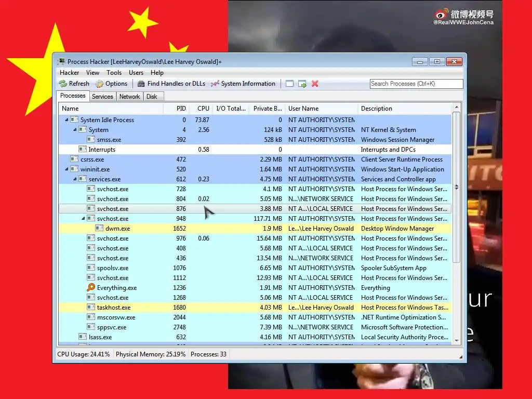Viewport: 532px width, 399px height.
Task: Click the spoolsv.exe process icon
Action: (90, 268)
